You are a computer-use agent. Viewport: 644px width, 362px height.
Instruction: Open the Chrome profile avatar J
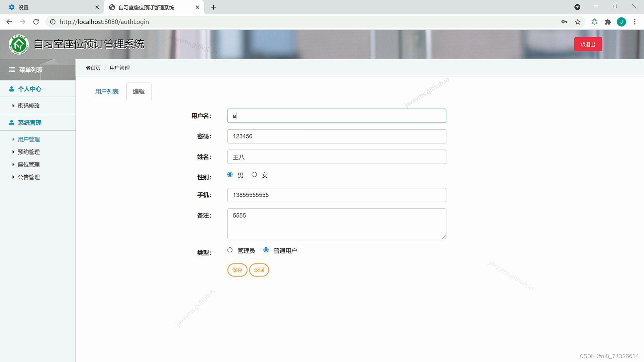click(621, 22)
